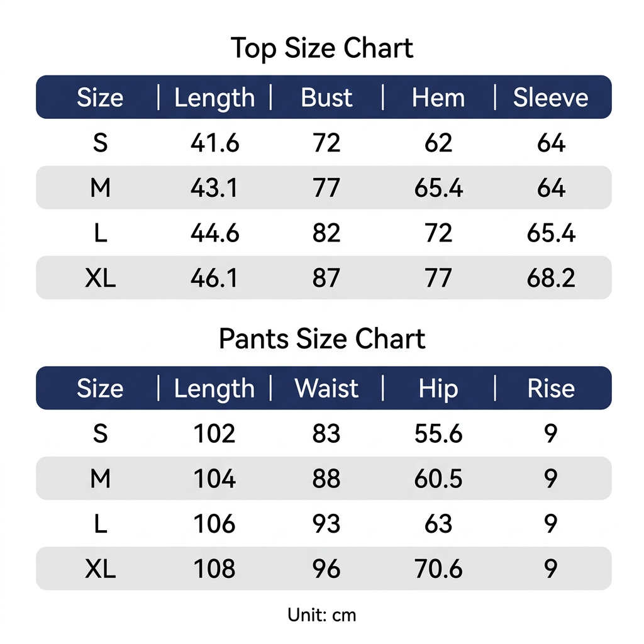This screenshot has height=644, width=644.
Task: Click the 82 bust value for size L
Action: coord(326,233)
